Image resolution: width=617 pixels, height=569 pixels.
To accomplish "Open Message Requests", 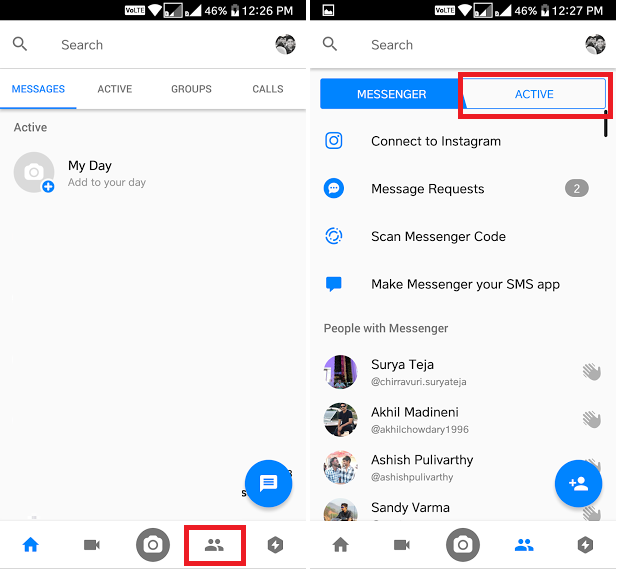I will (463, 188).
